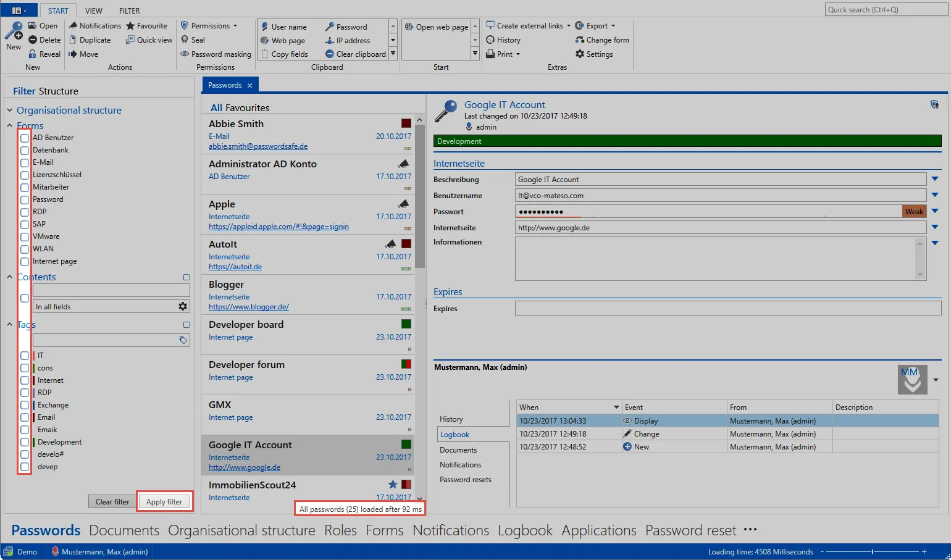Image resolution: width=951 pixels, height=560 pixels.
Task: Click the Weak password strength indicator
Action: (913, 211)
